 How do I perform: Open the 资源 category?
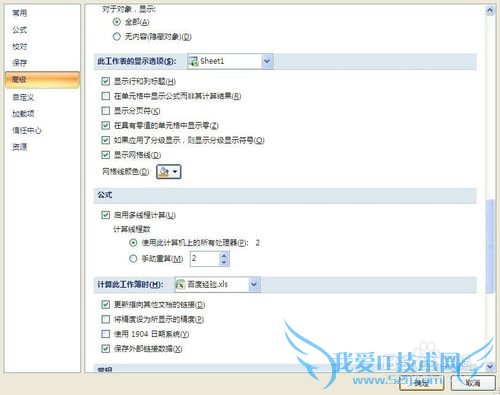point(19,147)
